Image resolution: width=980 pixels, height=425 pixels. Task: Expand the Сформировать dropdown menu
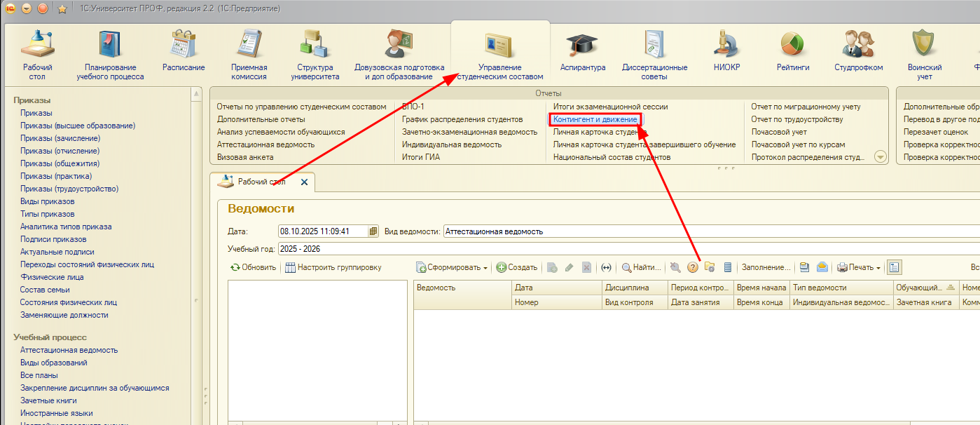453,267
